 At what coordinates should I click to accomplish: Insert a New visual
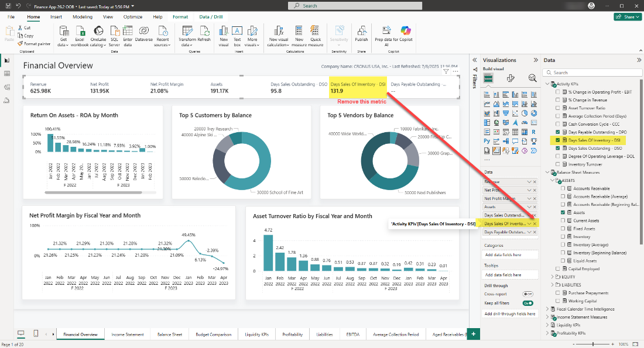coord(224,36)
